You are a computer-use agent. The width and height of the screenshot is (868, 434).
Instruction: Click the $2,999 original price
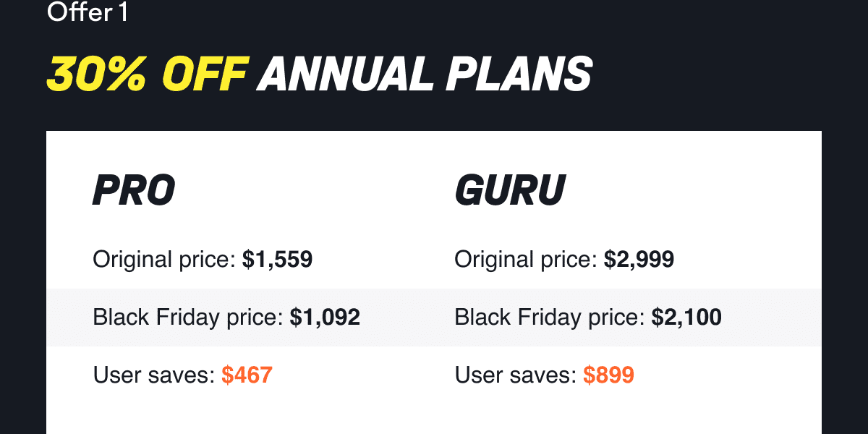click(x=639, y=259)
